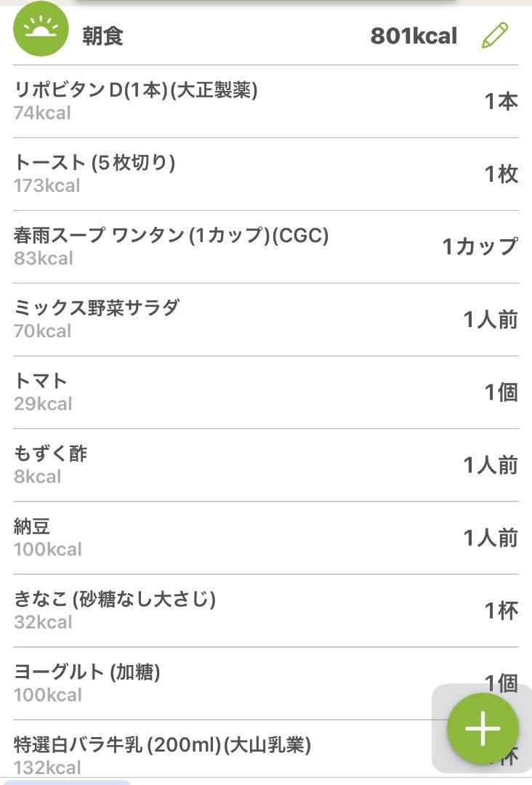Open the きなこ (砂糖なし大さじ) entry
Screen dimensions: 532x785
pyautogui.click(x=266, y=611)
